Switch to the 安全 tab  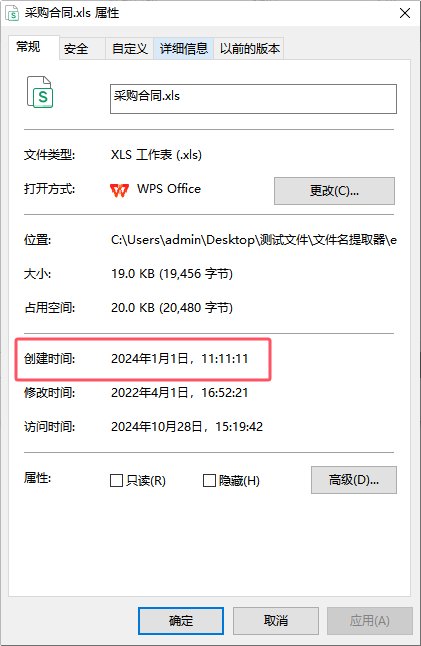pos(76,49)
